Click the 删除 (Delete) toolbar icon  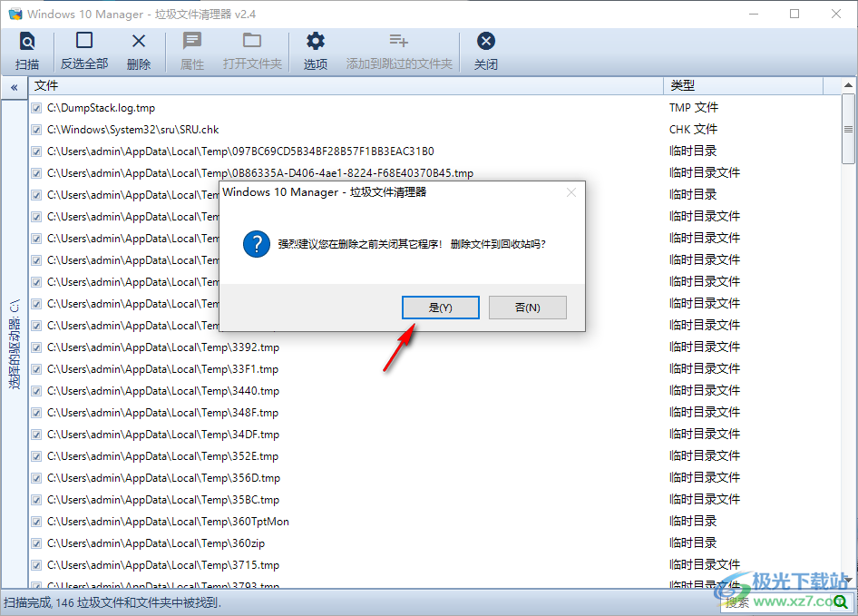coord(138,41)
